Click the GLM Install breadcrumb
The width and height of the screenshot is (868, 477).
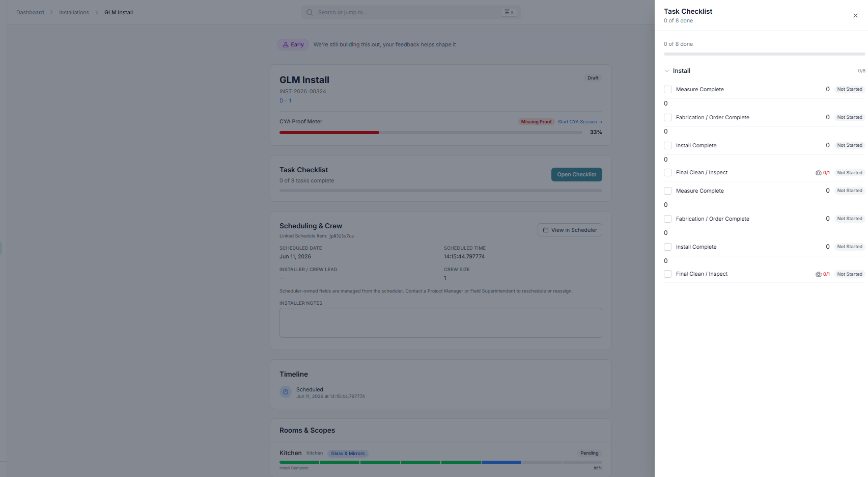coord(119,12)
